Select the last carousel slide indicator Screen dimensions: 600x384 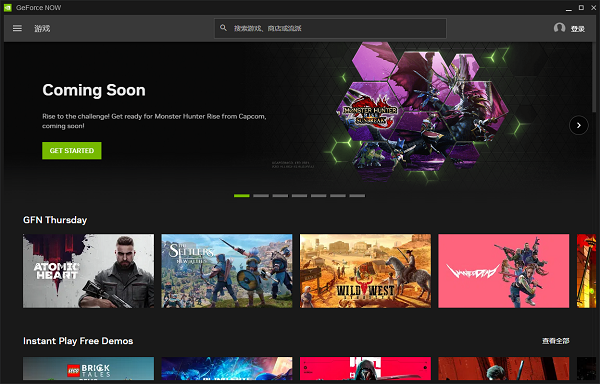[357, 195]
